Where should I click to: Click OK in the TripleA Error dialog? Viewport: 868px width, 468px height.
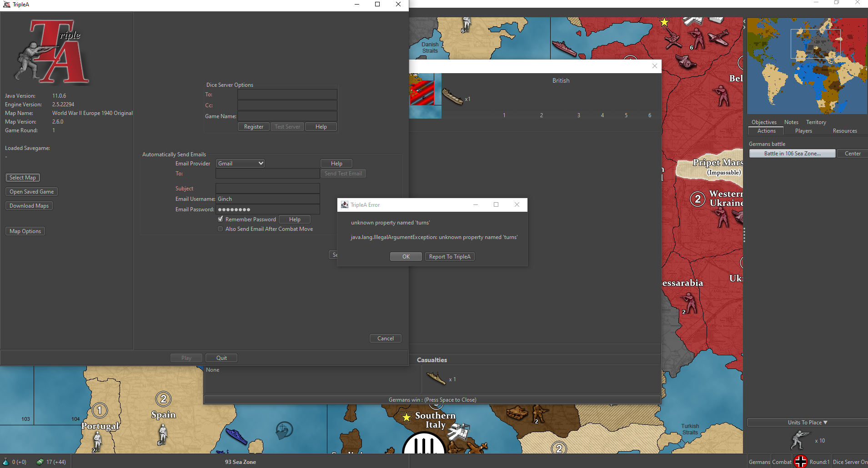pyautogui.click(x=406, y=257)
